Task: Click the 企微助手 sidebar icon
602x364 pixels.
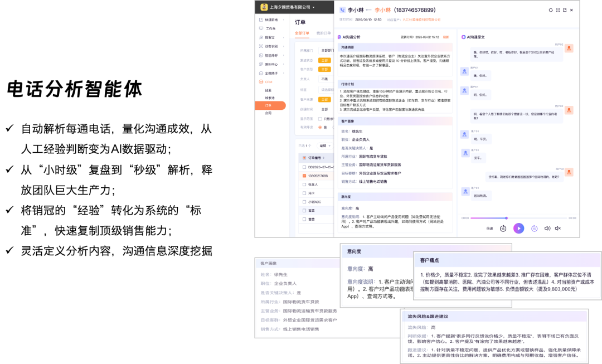Action: click(261, 73)
